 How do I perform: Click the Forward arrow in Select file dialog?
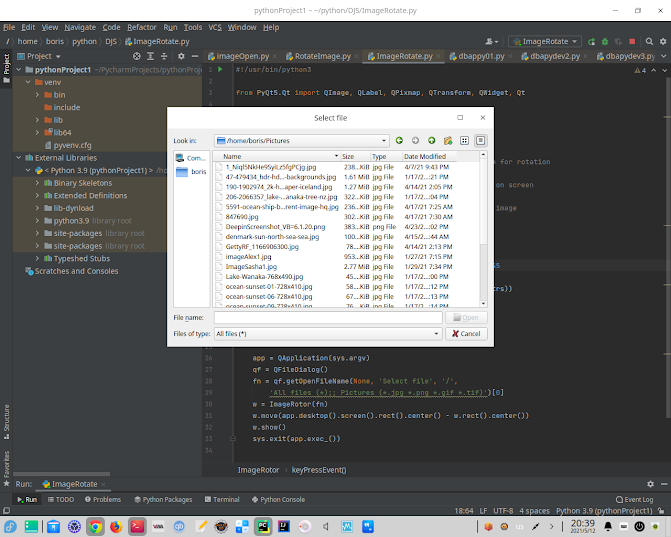point(415,140)
